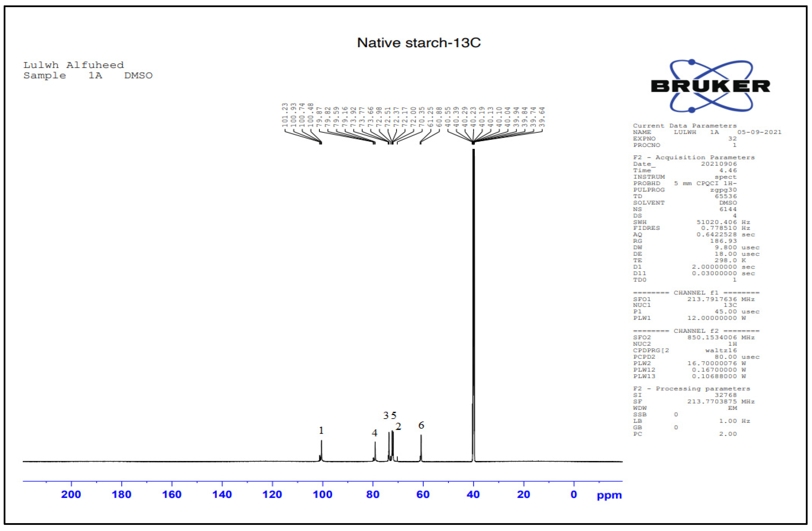Click the F2 Acquisition Parameters heading
The image size is (812, 531).
[x=694, y=157]
